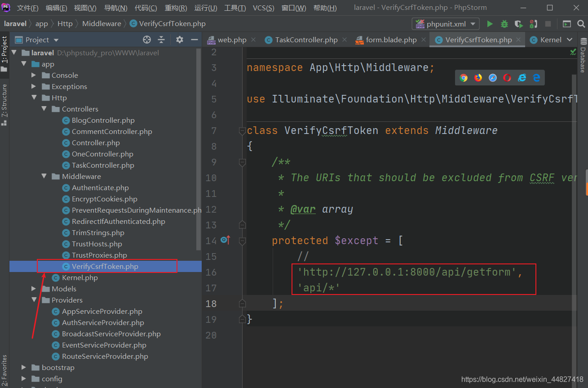Open the run anything terminal icon
Viewport: 588px width, 388px height.
click(x=567, y=24)
